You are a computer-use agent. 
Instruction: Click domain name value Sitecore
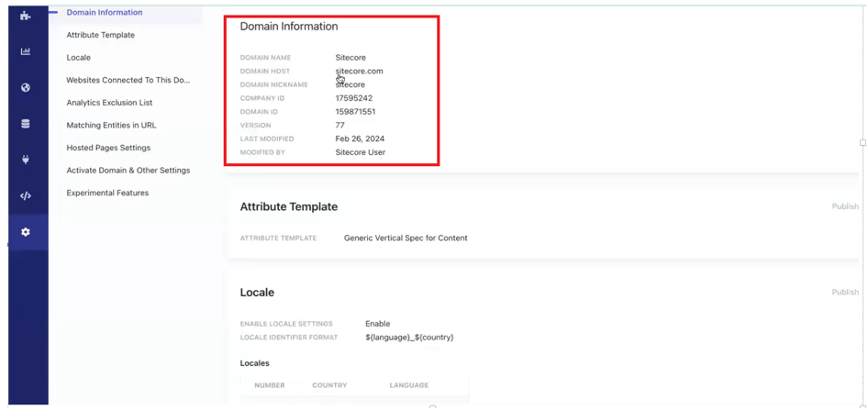click(351, 58)
